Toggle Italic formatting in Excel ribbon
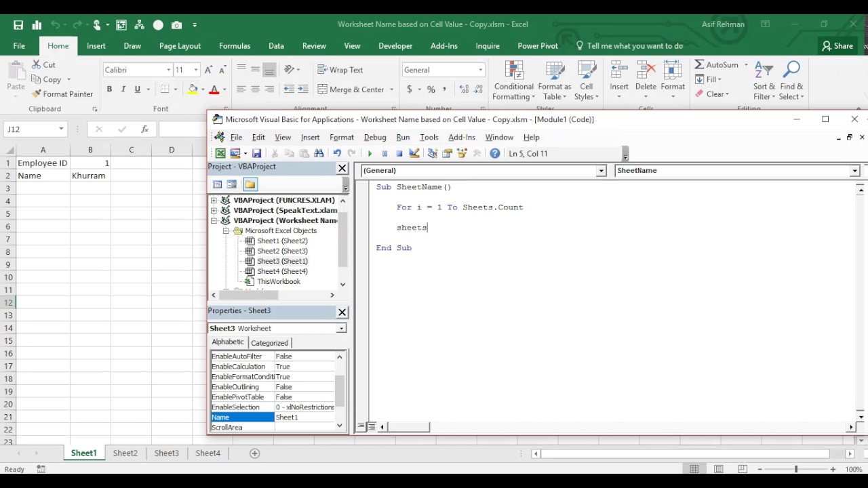Image resolution: width=868 pixels, height=488 pixels. pyautogui.click(x=123, y=89)
